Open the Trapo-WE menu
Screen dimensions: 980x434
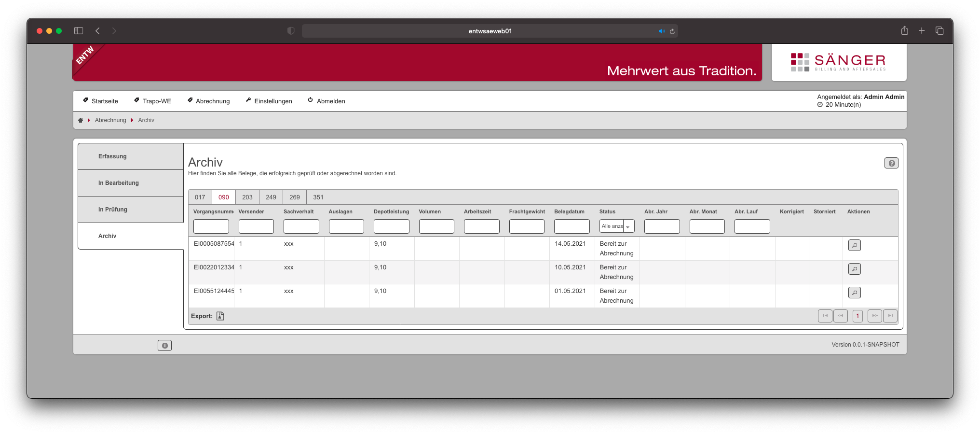pyautogui.click(x=152, y=101)
